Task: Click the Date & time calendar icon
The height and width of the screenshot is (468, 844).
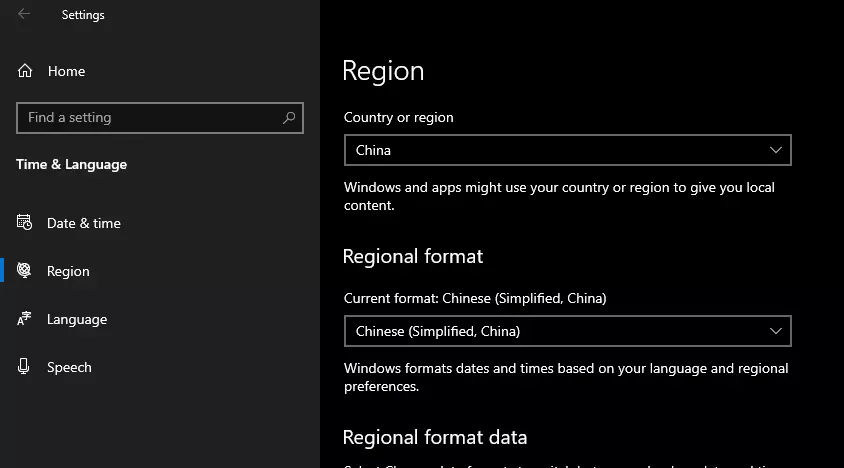Action: coord(25,223)
